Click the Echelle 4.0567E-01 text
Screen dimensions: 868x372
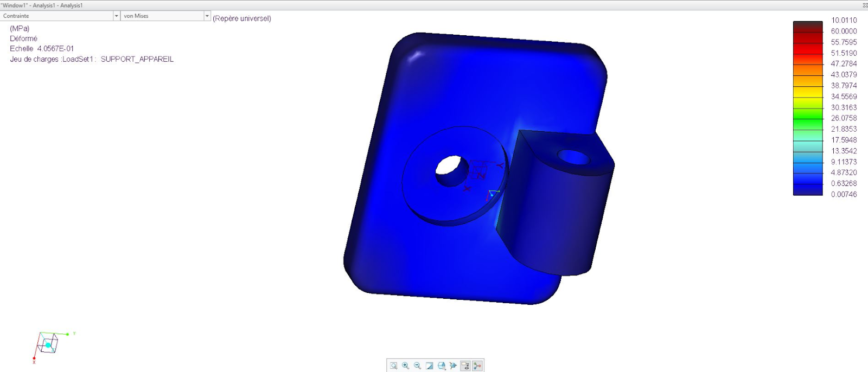pos(42,48)
